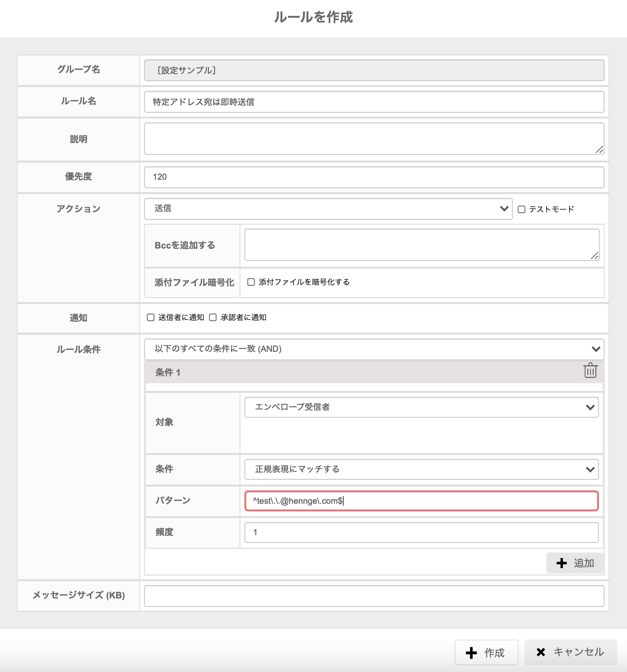Click the 追加 button to add a condition
The height and width of the screenshot is (672, 627).
pos(575,563)
